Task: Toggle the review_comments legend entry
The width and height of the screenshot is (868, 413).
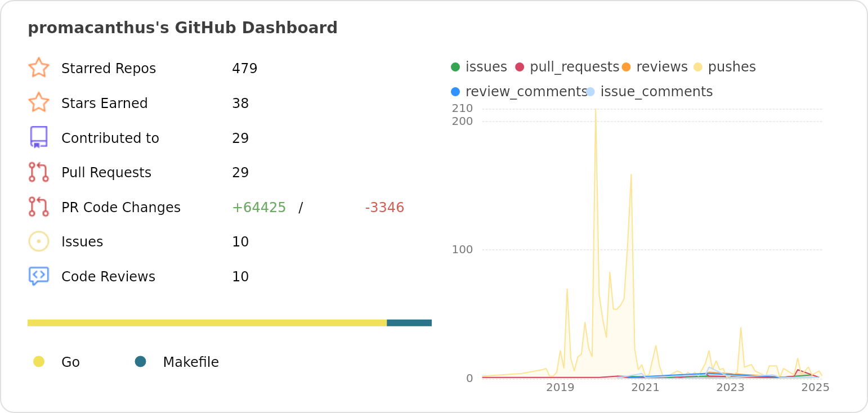Action: pos(519,92)
